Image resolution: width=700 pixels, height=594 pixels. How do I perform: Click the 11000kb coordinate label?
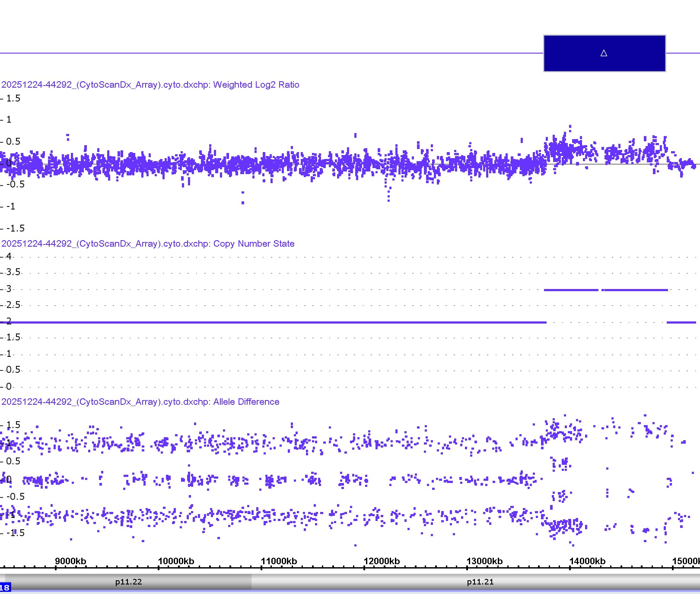click(x=279, y=561)
